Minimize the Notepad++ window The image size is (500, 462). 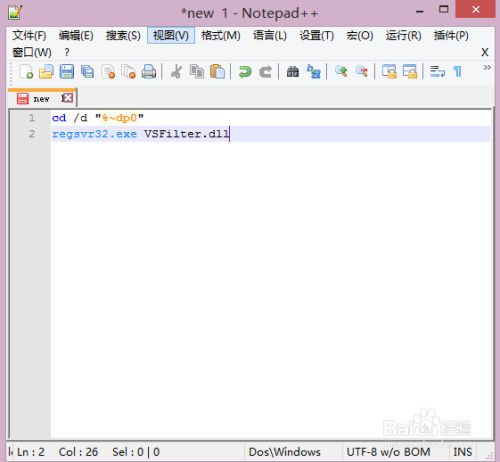[x=420, y=12]
